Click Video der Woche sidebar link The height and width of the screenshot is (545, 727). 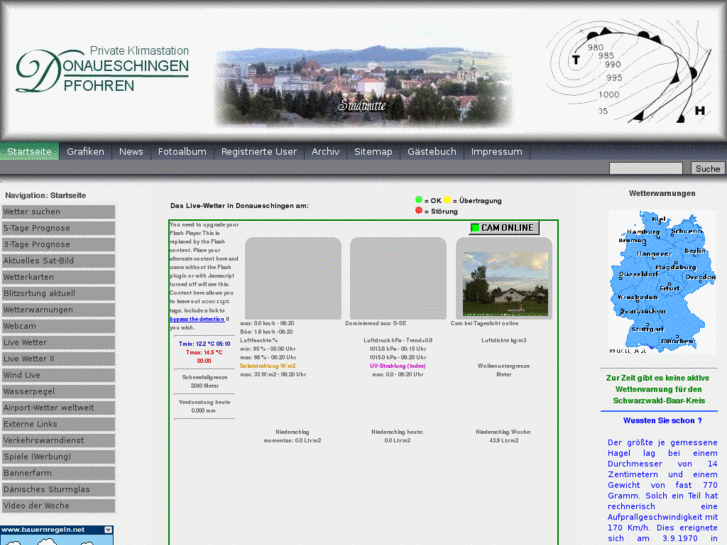point(58,505)
